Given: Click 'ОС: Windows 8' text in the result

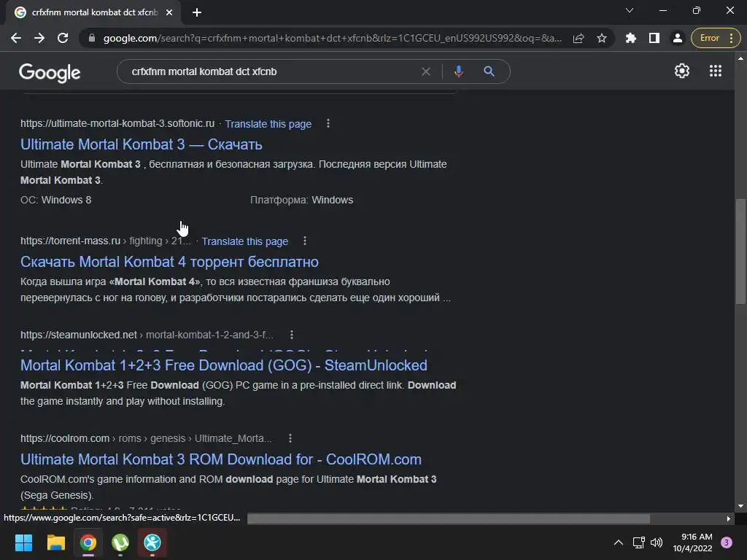Looking at the screenshot, I should 55,200.
